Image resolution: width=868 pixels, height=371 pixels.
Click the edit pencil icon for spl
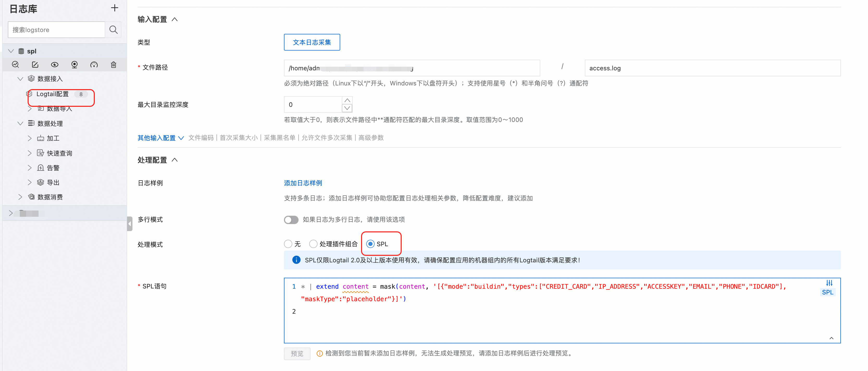(x=35, y=65)
